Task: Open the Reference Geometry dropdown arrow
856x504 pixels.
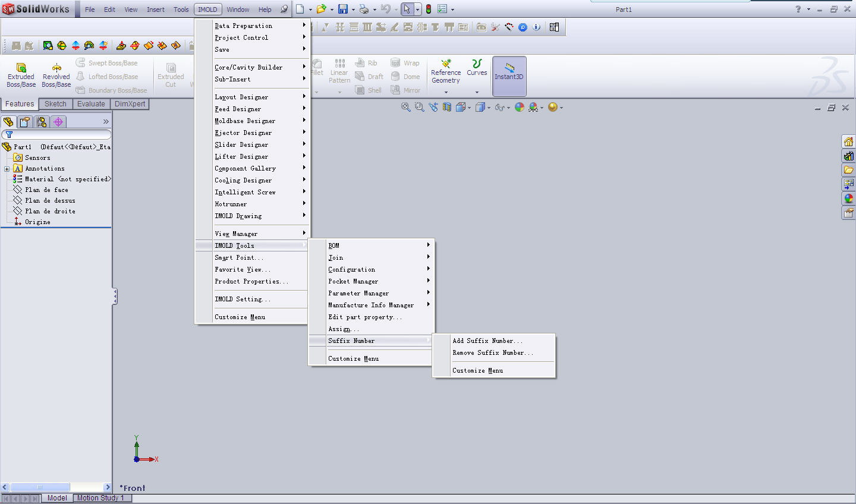Action: pyautogui.click(x=446, y=92)
